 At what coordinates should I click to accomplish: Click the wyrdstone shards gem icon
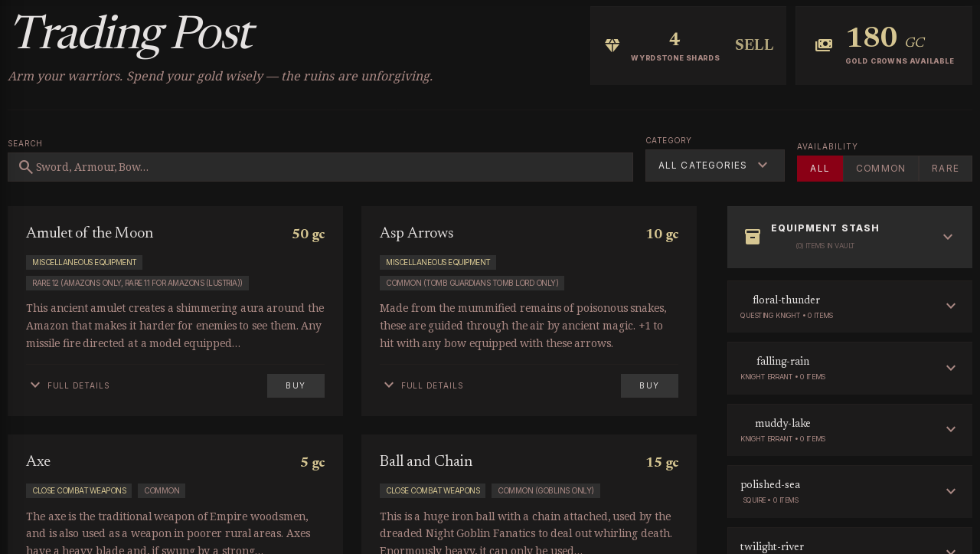[x=612, y=46]
